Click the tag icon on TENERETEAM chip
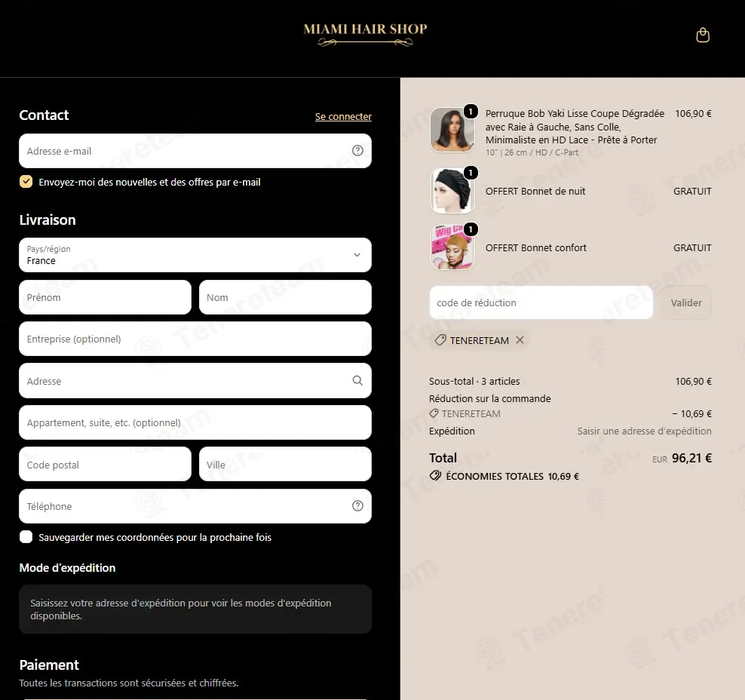The width and height of the screenshot is (745, 700). 440,339
